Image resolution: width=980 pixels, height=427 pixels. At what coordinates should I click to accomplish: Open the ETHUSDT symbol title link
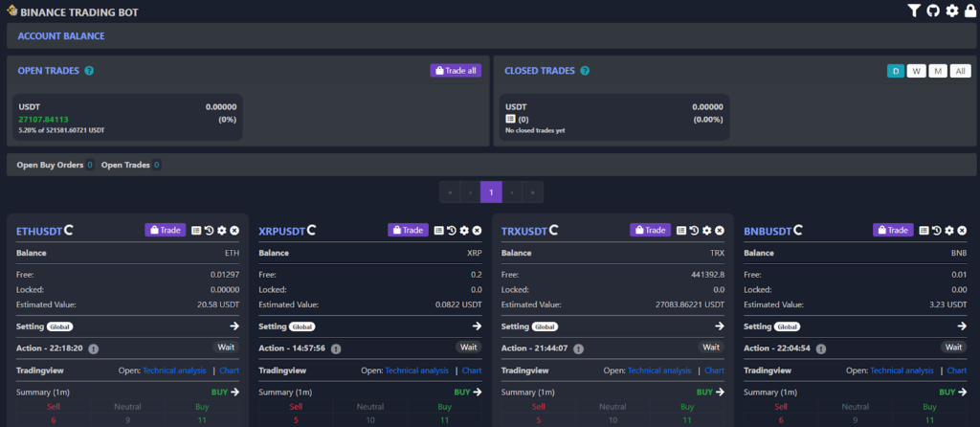pos(39,232)
